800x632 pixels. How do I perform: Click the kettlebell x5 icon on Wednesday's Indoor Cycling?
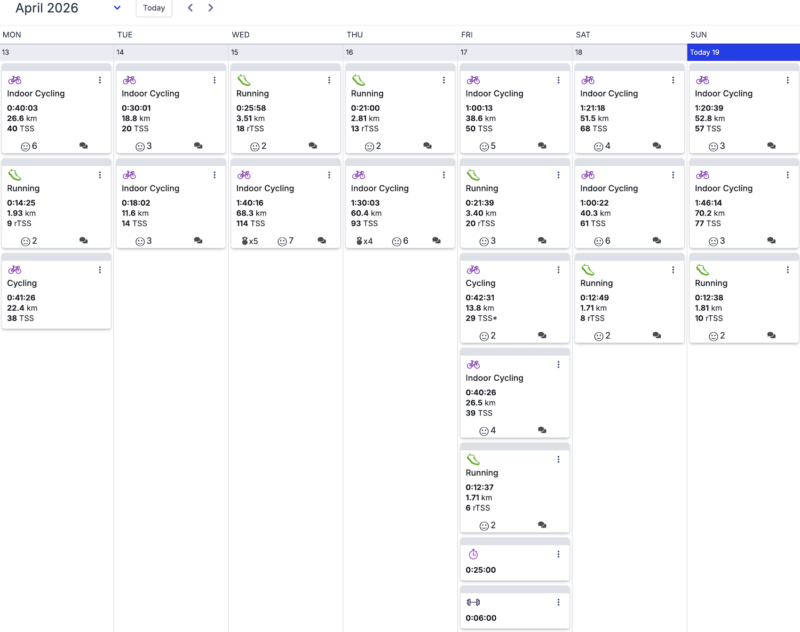tap(246, 241)
